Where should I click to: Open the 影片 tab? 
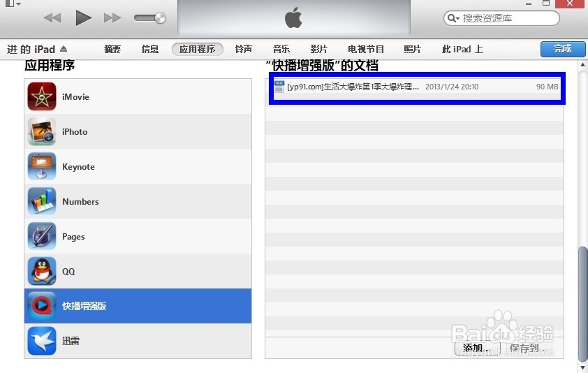318,49
